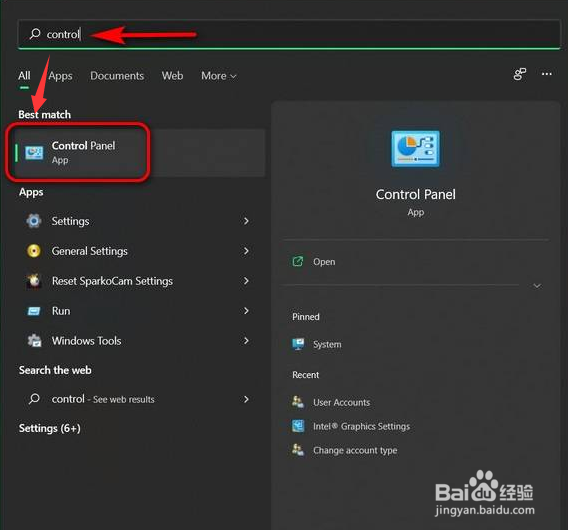Expand the web results chevron

click(x=246, y=399)
